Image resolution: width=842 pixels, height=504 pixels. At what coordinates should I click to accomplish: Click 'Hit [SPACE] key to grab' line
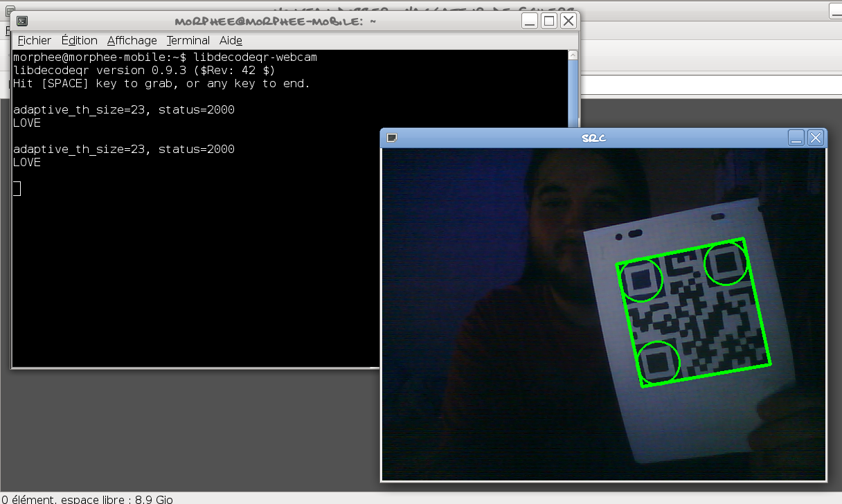tap(161, 83)
